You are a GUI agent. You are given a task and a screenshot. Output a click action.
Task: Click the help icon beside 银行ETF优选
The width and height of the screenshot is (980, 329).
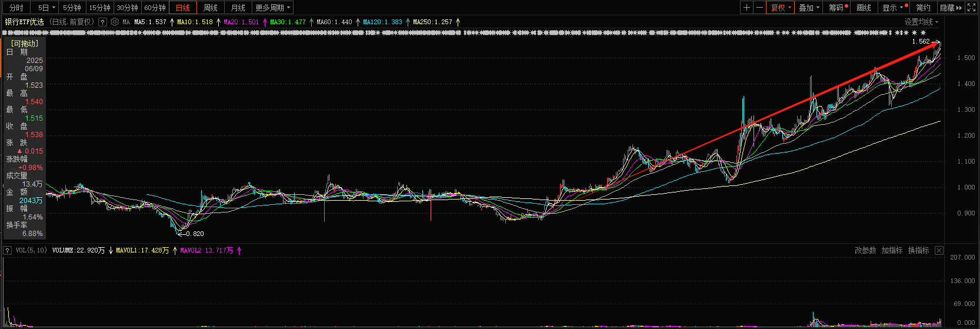[103, 22]
